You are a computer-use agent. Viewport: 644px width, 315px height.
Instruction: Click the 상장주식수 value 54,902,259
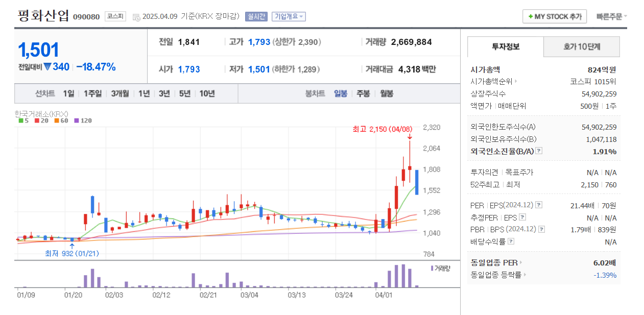[x=599, y=94]
